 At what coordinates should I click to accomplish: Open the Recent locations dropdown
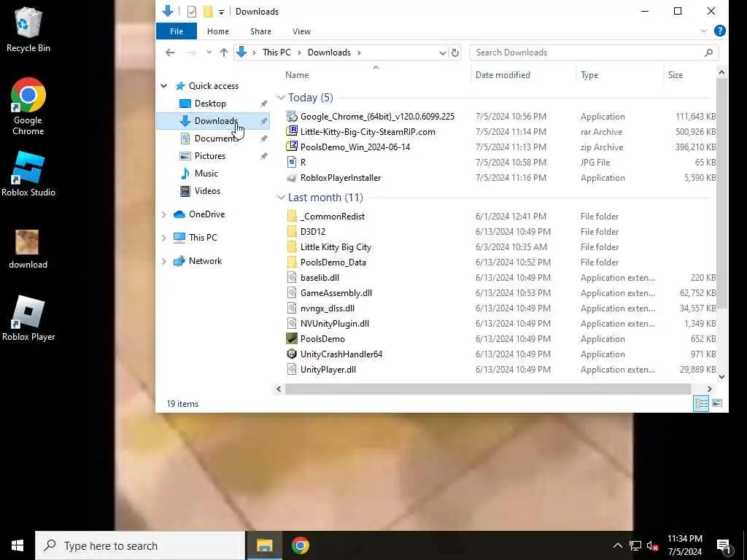209,52
